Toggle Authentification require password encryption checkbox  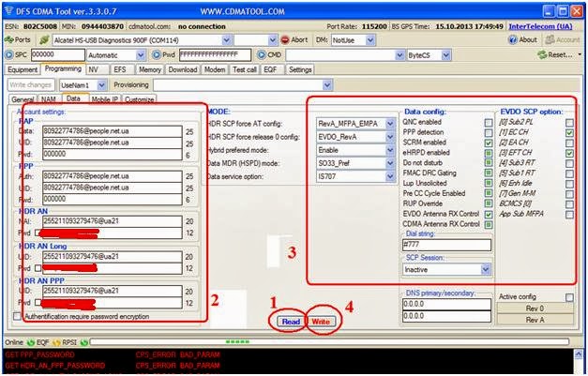coord(17,316)
